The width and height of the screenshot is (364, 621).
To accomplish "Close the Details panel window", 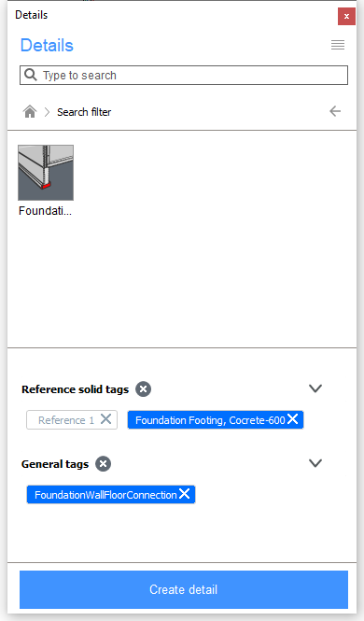I will click(346, 16).
